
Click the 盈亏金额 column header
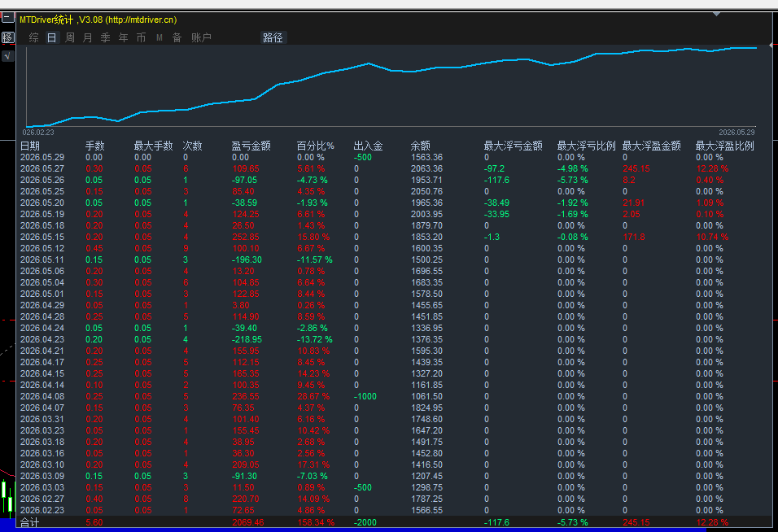[x=251, y=146]
